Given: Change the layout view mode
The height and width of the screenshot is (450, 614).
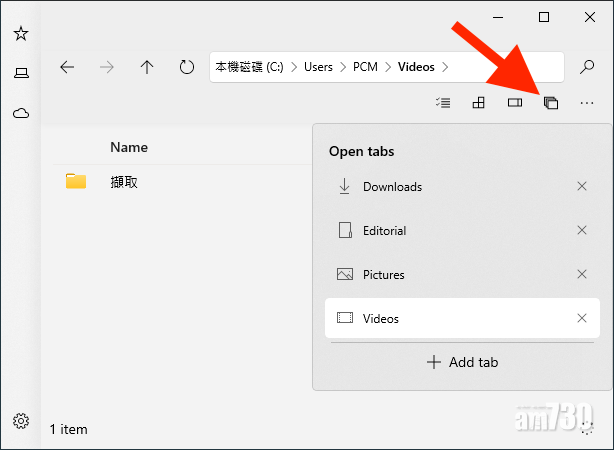Looking at the screenshot, I should click(479, 102).
